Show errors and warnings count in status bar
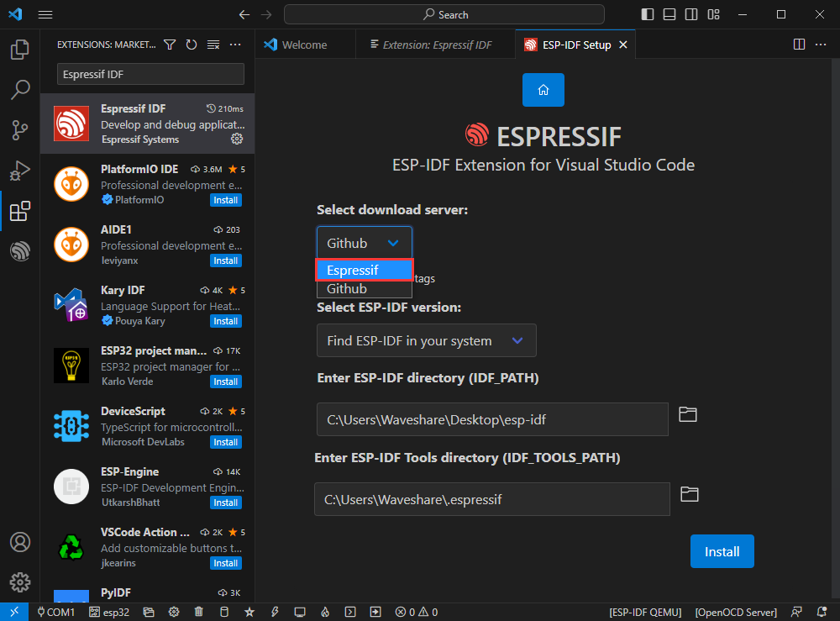The width and height of the screenshot is (840, 621). pos(417,612)
